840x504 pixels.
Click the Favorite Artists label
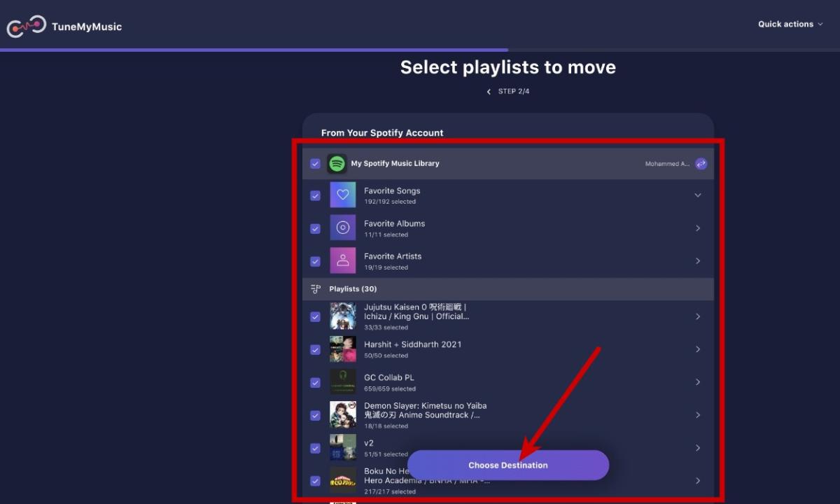point(393,256)
